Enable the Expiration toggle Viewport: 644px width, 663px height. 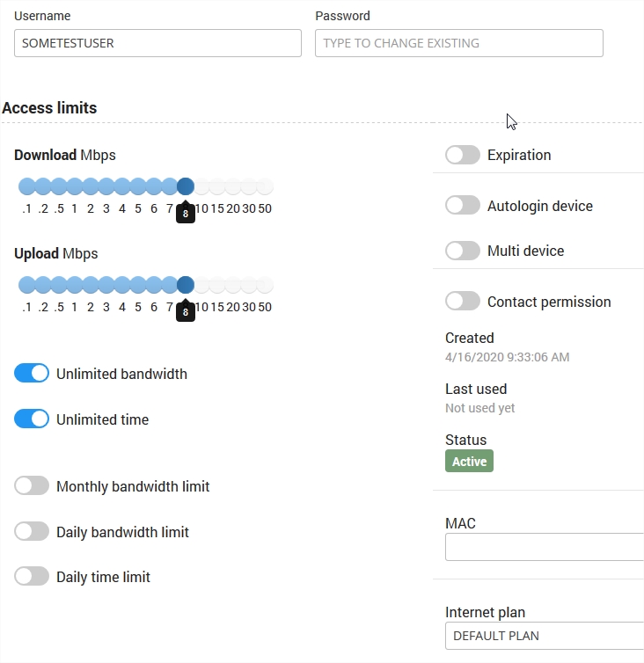463,155
